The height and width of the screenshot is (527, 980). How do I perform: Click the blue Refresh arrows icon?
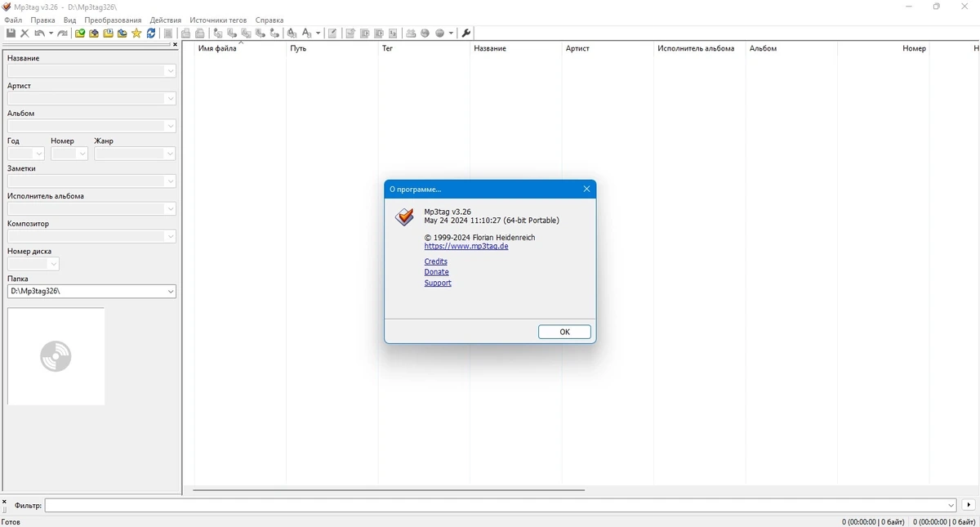(x=151, y=33)
